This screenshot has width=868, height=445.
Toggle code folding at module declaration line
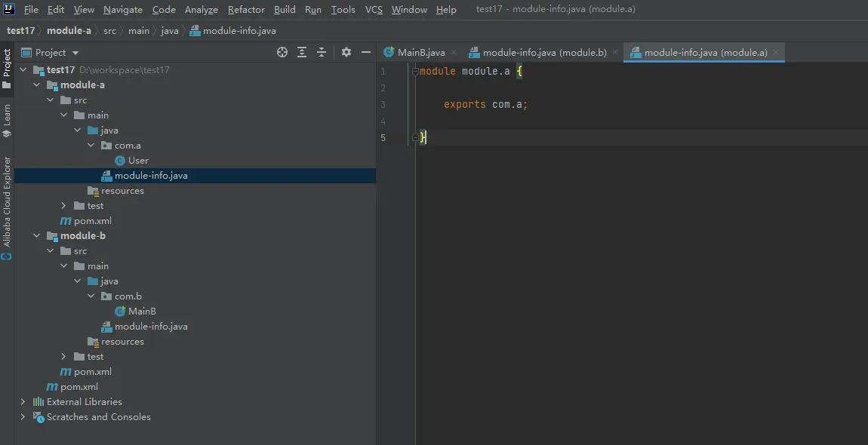(x=415, y=72)
